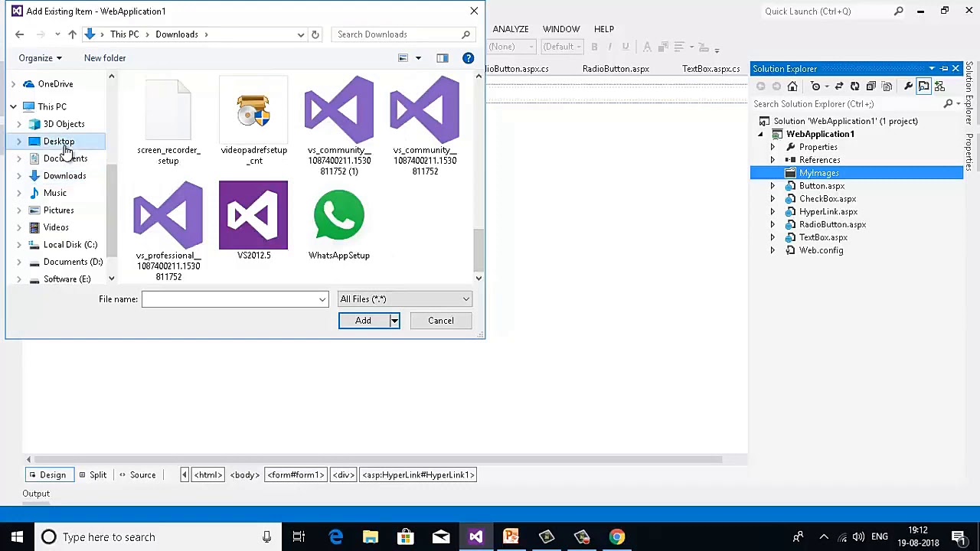Go back in the file dialog
Viewport: 980px width, 551px height.
[x=20, y=34]
